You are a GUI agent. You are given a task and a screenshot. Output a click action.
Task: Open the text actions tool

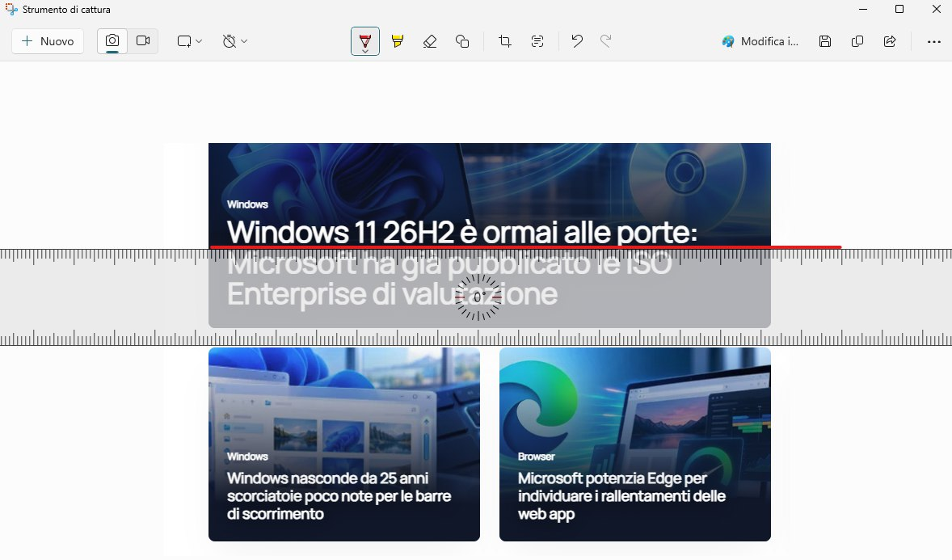537,41
